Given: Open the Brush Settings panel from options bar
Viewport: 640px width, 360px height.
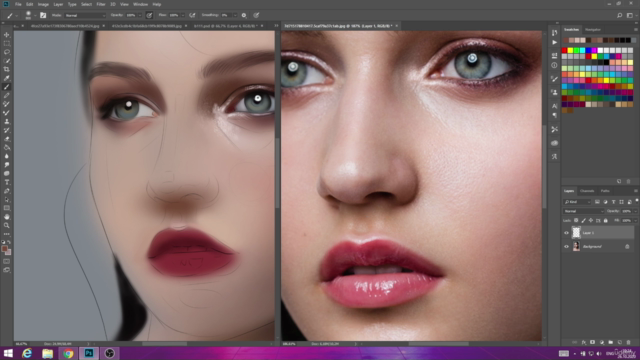Looking at the screenshot, I should (43, 15).
